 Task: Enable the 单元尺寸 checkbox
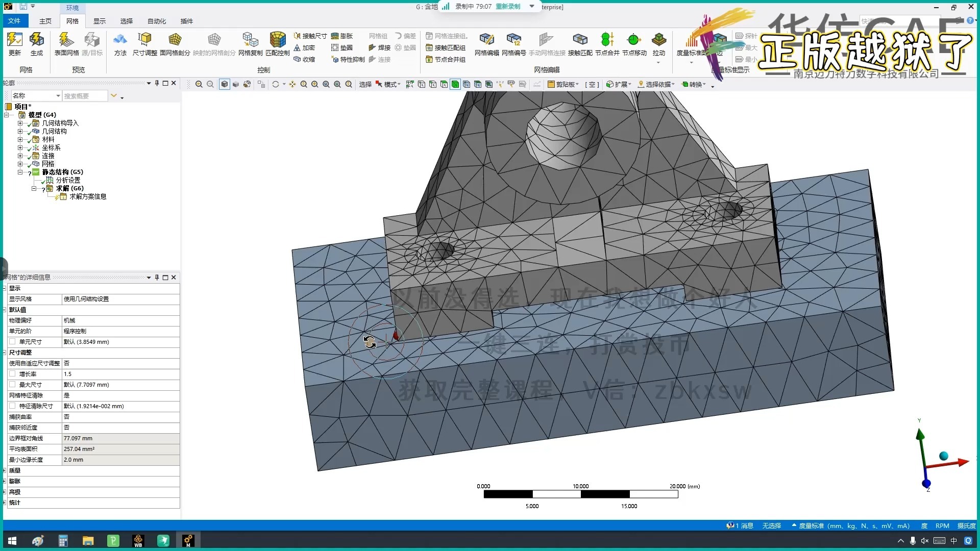12,342
